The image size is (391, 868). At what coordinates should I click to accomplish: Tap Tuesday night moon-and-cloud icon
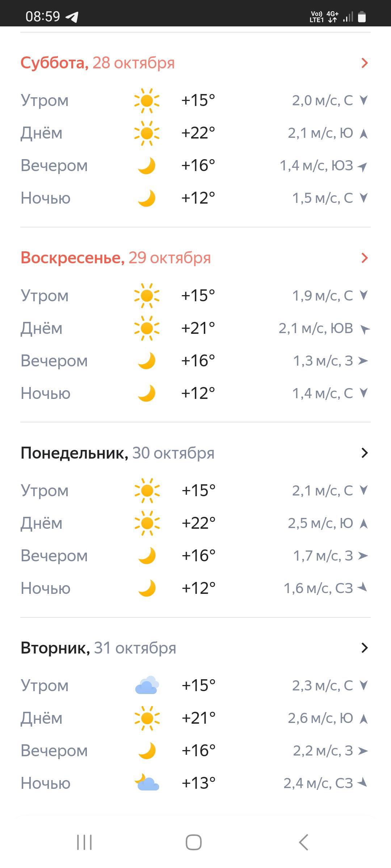tap(147, 783)
